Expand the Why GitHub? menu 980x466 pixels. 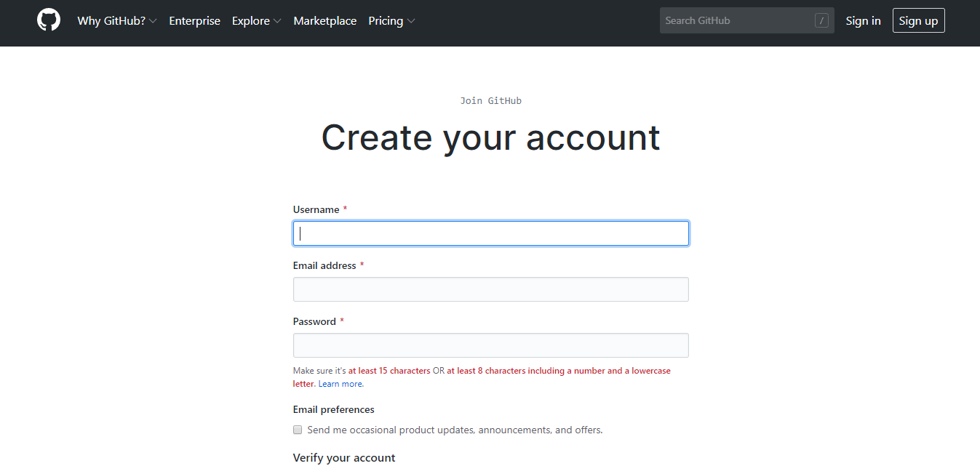click(117, 21)
